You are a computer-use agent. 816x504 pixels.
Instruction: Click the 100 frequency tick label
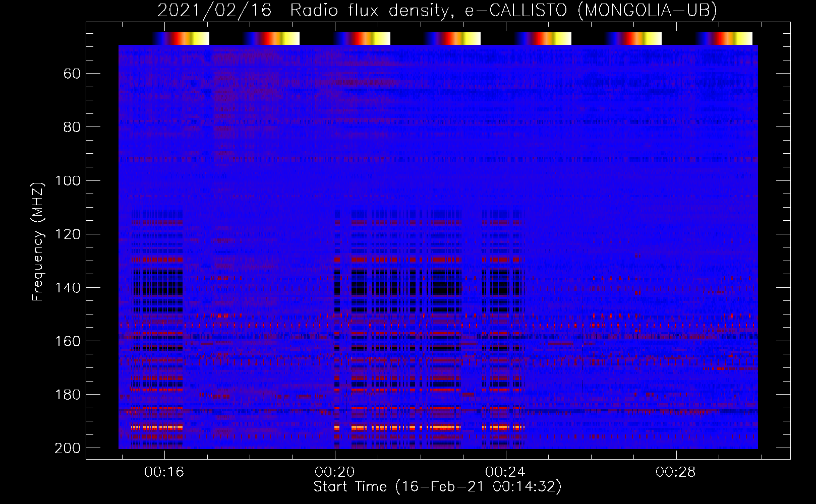(68, 181)
